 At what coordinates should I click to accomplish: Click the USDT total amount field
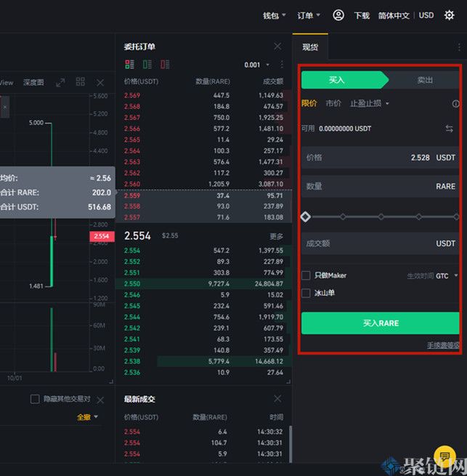tap(381, 243)
